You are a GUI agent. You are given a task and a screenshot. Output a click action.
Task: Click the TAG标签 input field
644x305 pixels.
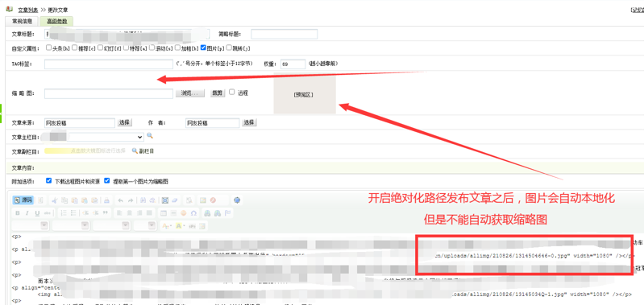click(x=109, y=64)
